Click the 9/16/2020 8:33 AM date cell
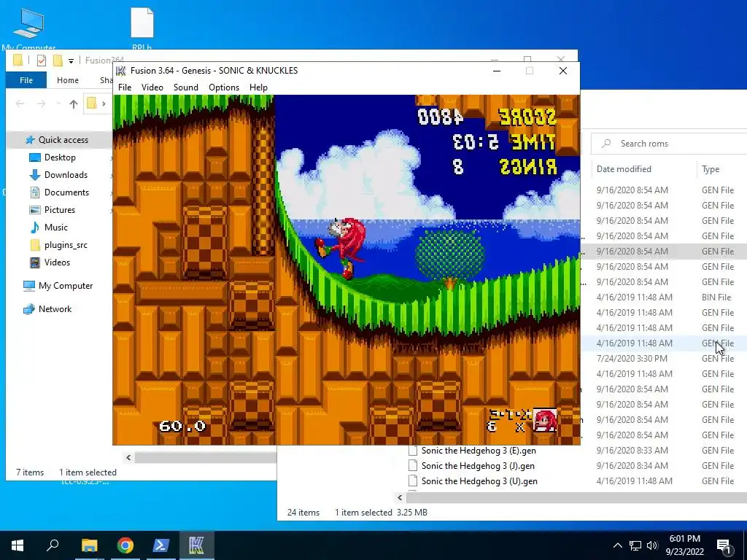This screenshot has width=747, height=560. 632,451
